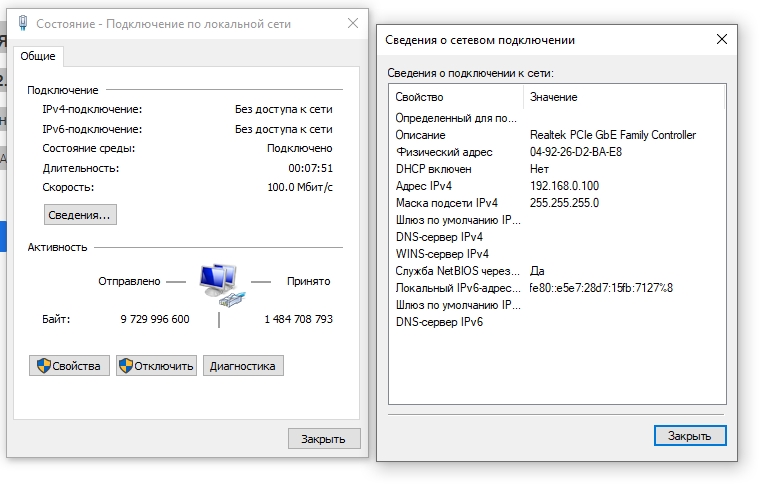Open the Сведения... details button

tap(80, 214)
